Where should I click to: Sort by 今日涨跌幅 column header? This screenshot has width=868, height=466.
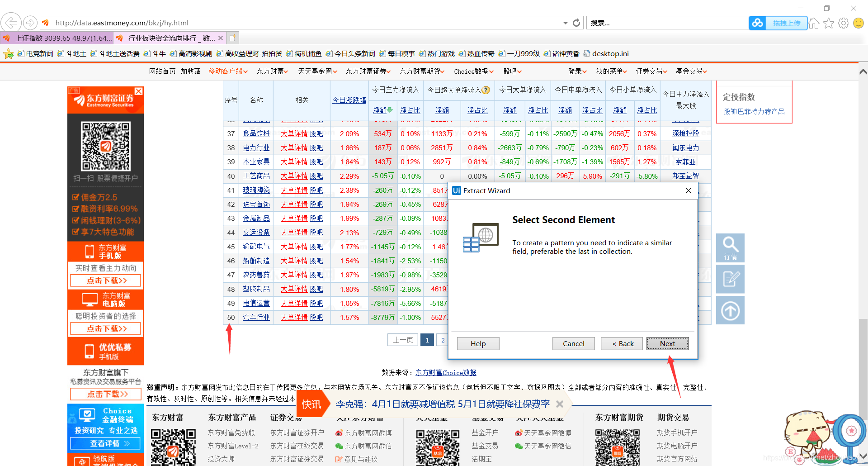coord(349,100)
